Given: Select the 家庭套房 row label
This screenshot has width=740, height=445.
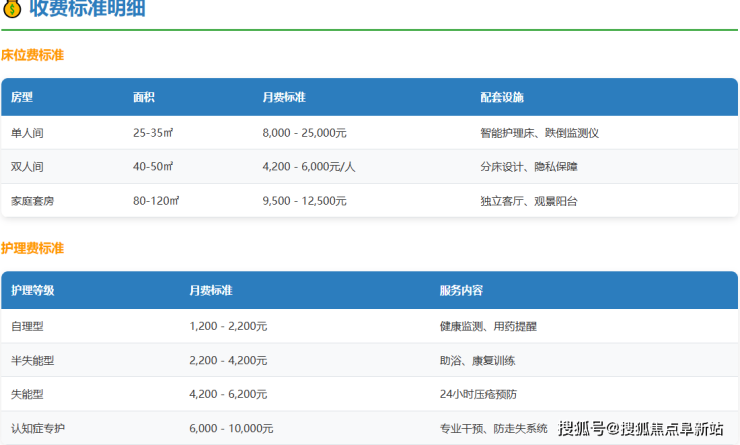Looking at the screenshot, I should (33, 201).
